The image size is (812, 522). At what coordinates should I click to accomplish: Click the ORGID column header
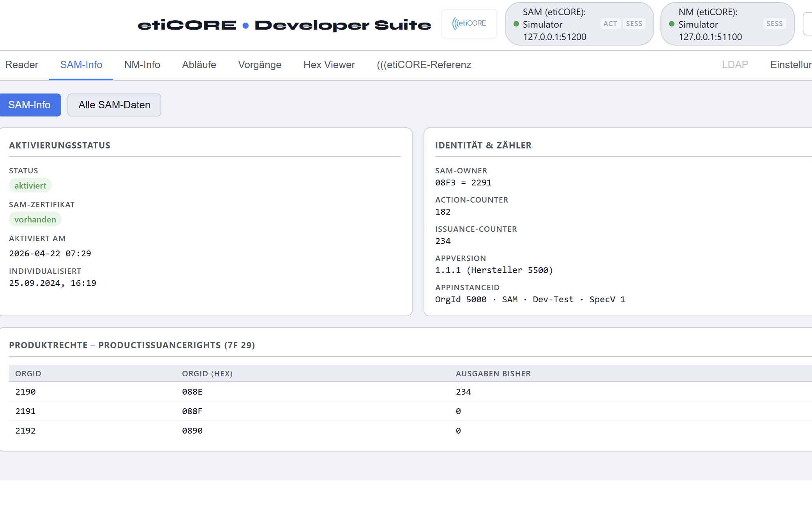pyautogui.click(x=28, y=374)
